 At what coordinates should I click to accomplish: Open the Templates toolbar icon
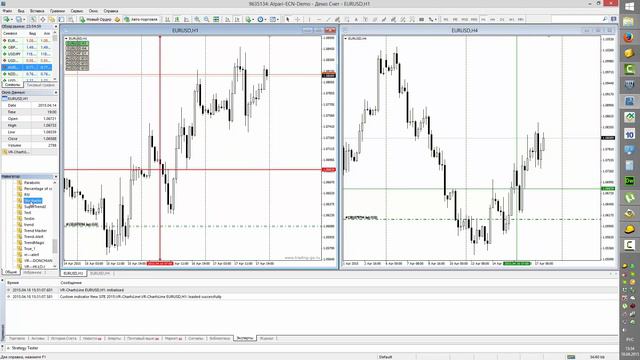pos(272,19)
